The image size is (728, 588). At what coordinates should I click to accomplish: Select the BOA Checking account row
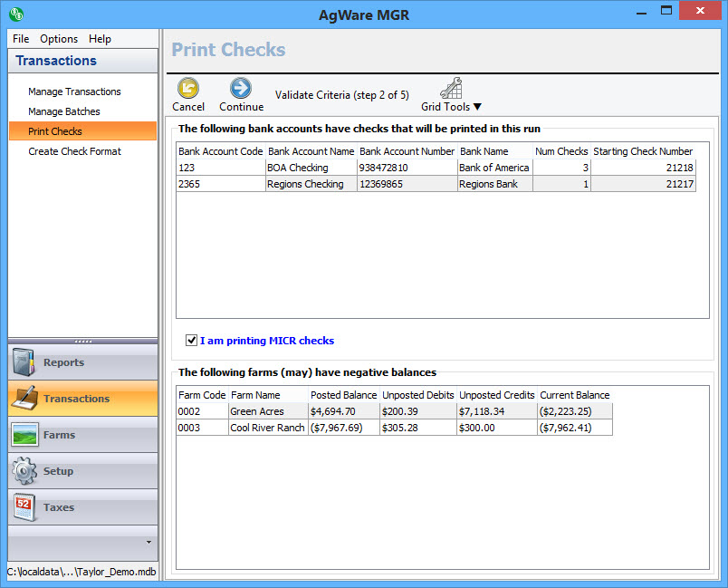[x=297, y=168]
